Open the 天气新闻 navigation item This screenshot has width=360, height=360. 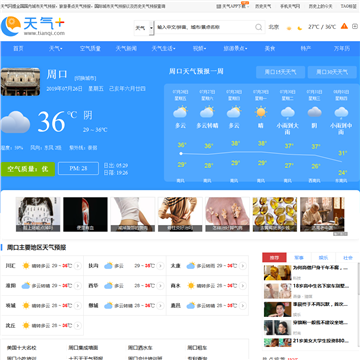tap(126, 49)
